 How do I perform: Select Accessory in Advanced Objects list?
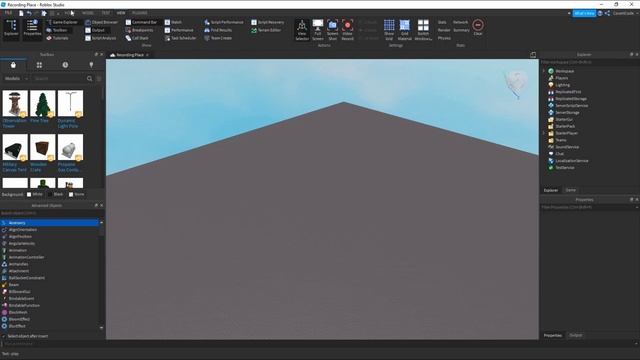point(50,223)
